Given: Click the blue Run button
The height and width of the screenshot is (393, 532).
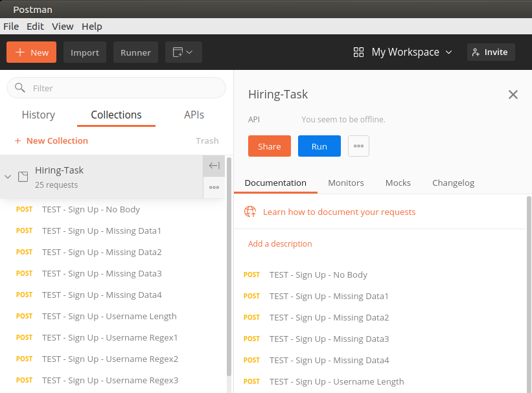Looking at the screenshot, I should (319, 146).
